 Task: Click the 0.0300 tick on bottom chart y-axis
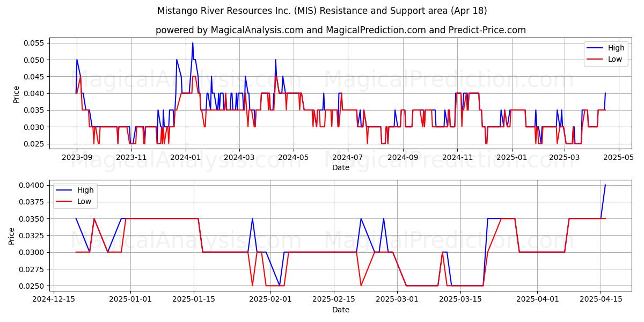[x=33, y=252]
